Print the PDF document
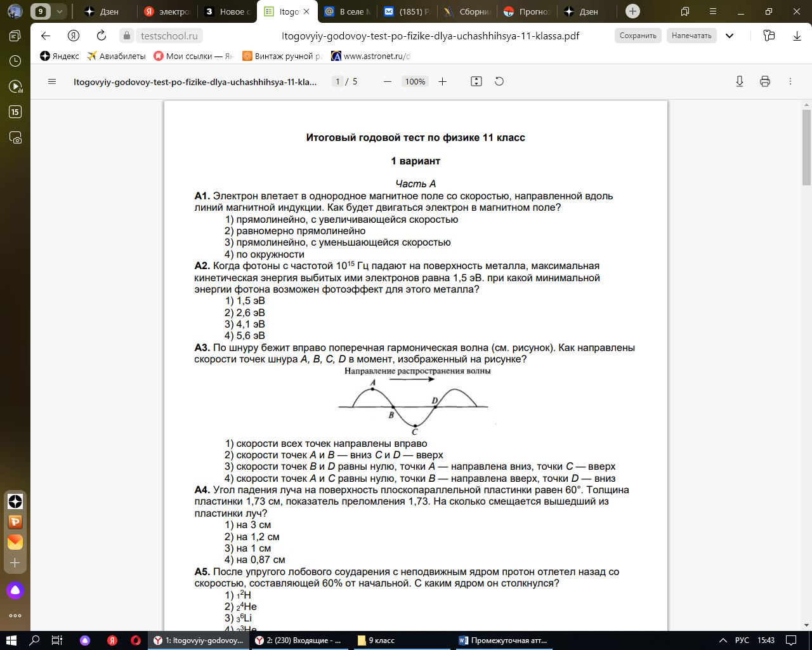Viewport: 812px width, 650px height. (765, 81)
